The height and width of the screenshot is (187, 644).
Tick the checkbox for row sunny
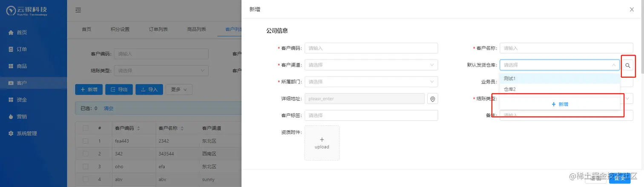[x=86, y=180]
